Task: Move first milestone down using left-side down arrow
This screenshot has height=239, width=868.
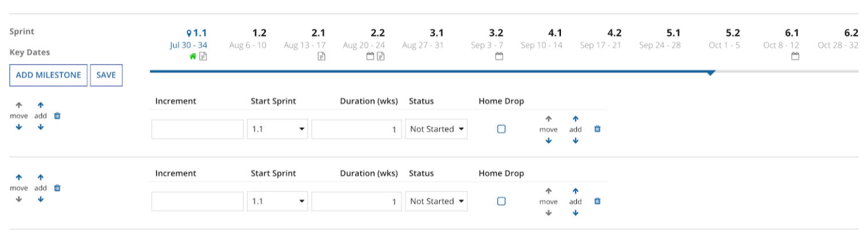Action: 19,127
